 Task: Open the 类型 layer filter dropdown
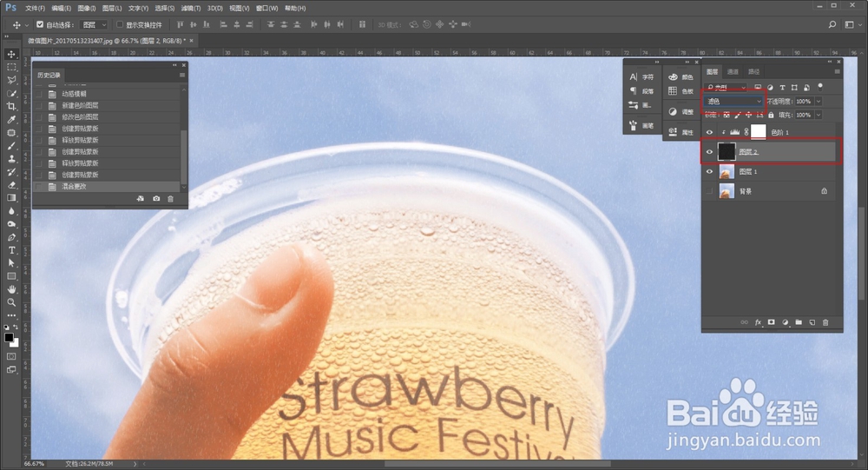[727, 88]
